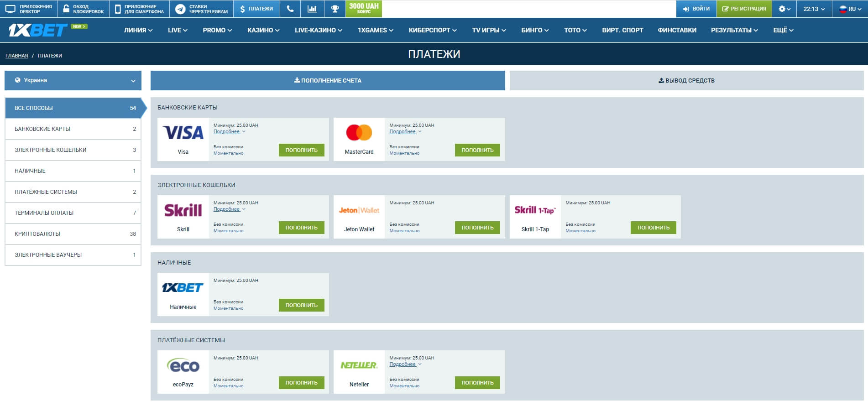Go to Финставки section
The image size is (868, 406).
[x=677, y=30]
